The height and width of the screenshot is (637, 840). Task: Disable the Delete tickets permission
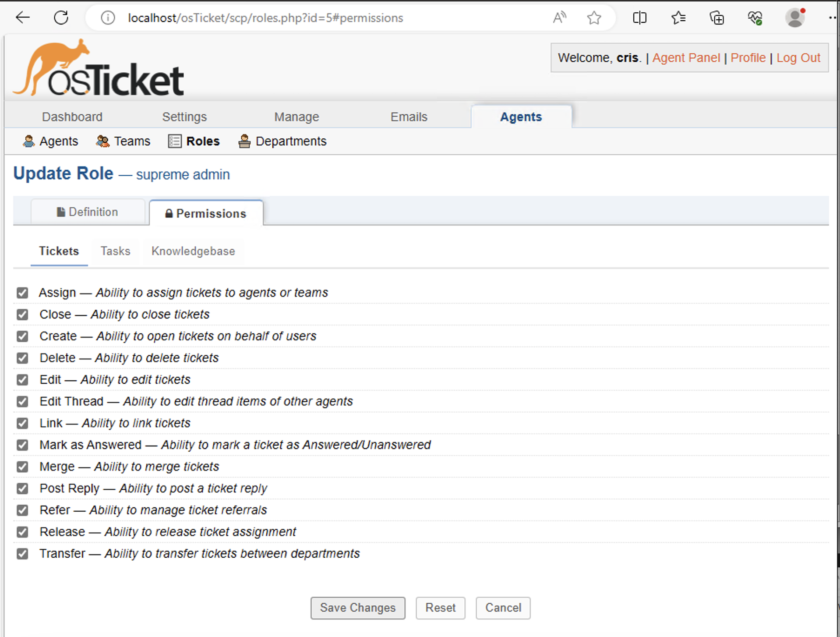coord(22,358)
